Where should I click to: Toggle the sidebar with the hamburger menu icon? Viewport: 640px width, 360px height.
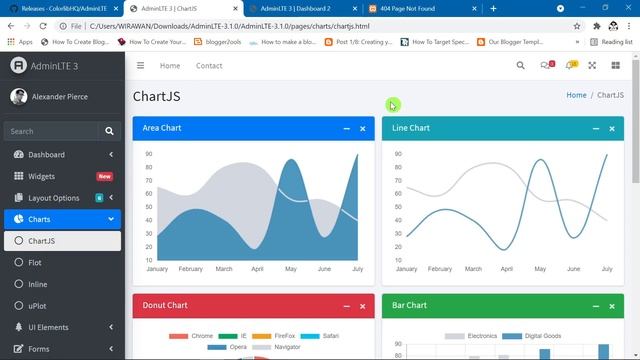pos(140,65)
